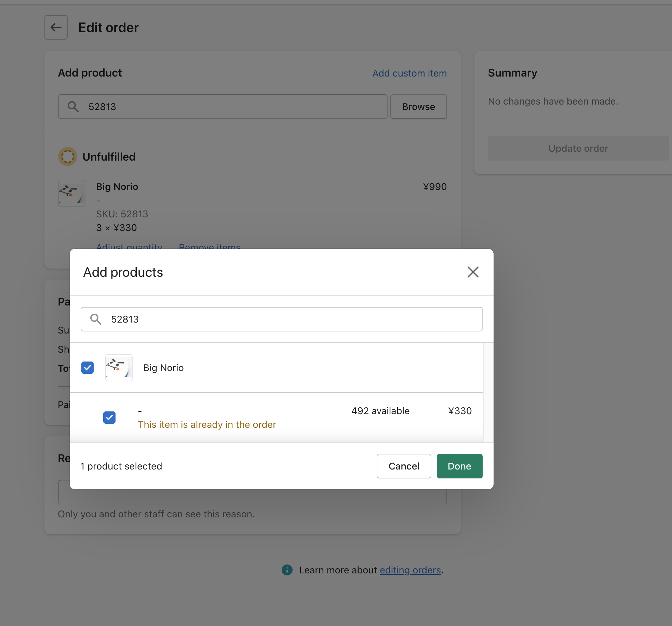Click the Update order button
The width and height of the screenshot is (672, 626).
(578, 148)
